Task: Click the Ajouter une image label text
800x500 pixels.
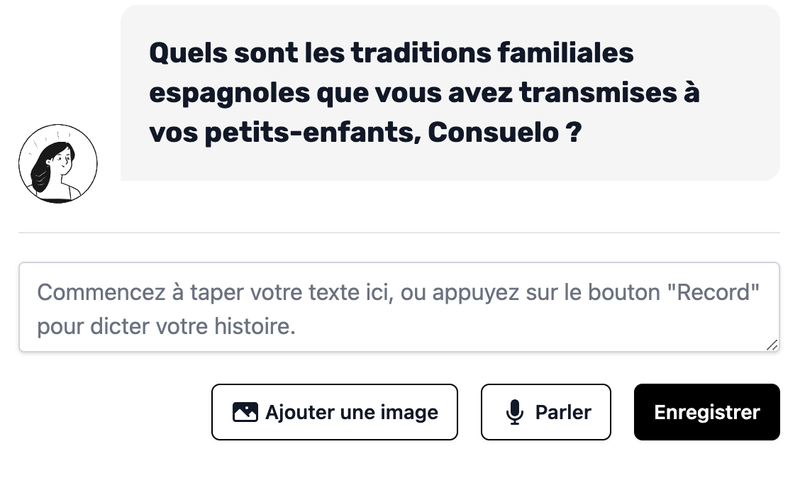Action: (351, 412)
